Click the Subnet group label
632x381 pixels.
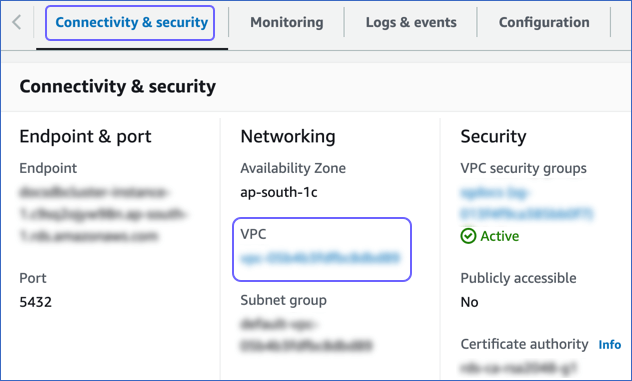pyautogui.click(x=283, y=300)
